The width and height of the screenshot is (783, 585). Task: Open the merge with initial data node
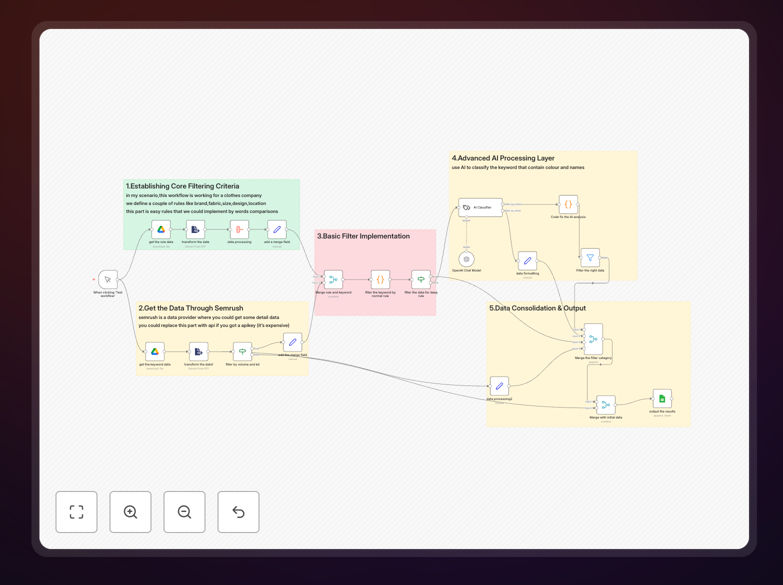(606, 405)
